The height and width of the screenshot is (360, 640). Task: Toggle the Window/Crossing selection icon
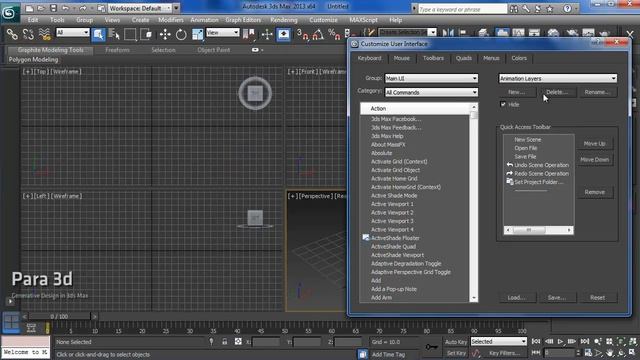pyautogui.click(x=147, y=34)
